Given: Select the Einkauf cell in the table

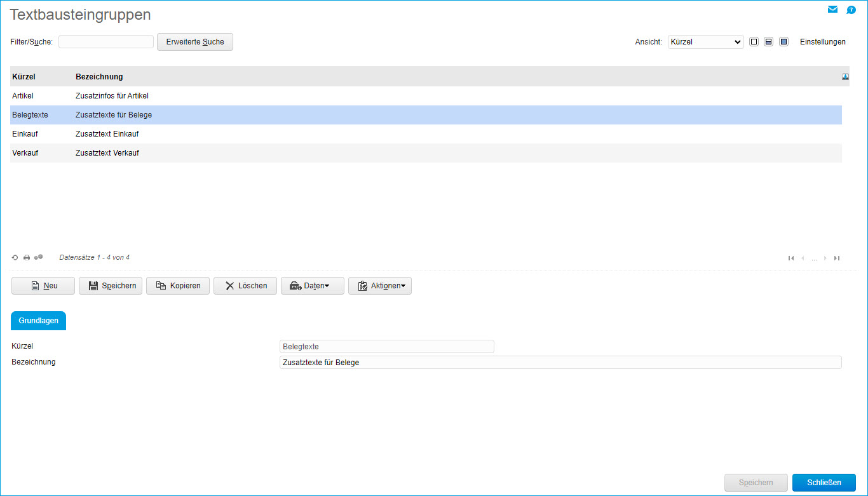Looking at the screenshot, I should click(25, 134).
